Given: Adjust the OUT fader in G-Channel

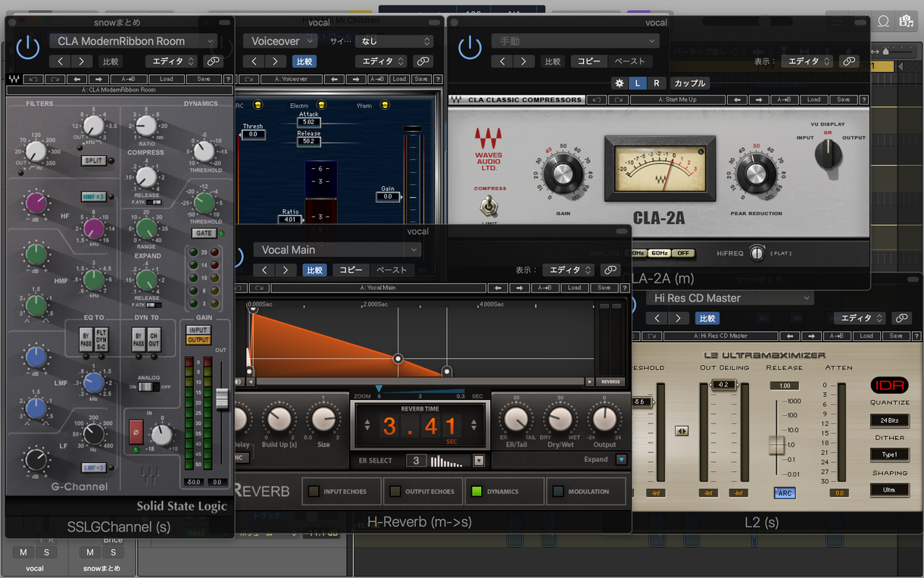Looking at the screenshot, I should pyautogui.click(x=222, y=398).
